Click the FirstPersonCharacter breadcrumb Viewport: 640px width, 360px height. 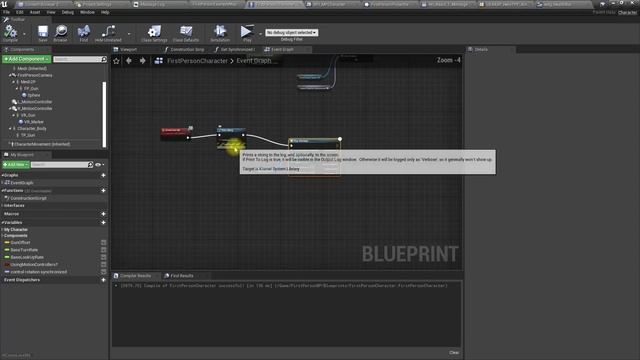pyautogui.click(x=197, y=61)
